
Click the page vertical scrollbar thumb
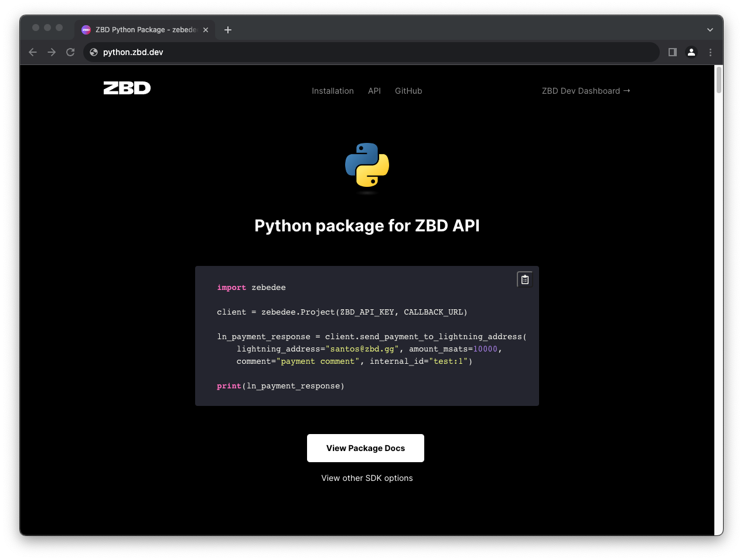(x=719, y=80)
